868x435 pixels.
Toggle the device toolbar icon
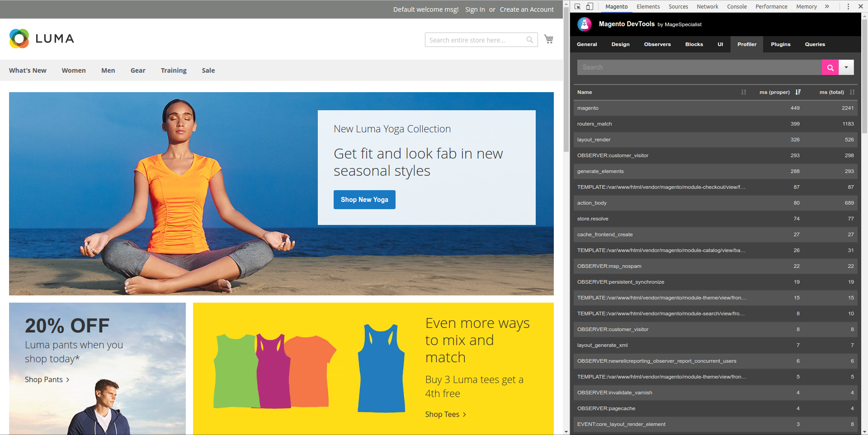(590, 6)
